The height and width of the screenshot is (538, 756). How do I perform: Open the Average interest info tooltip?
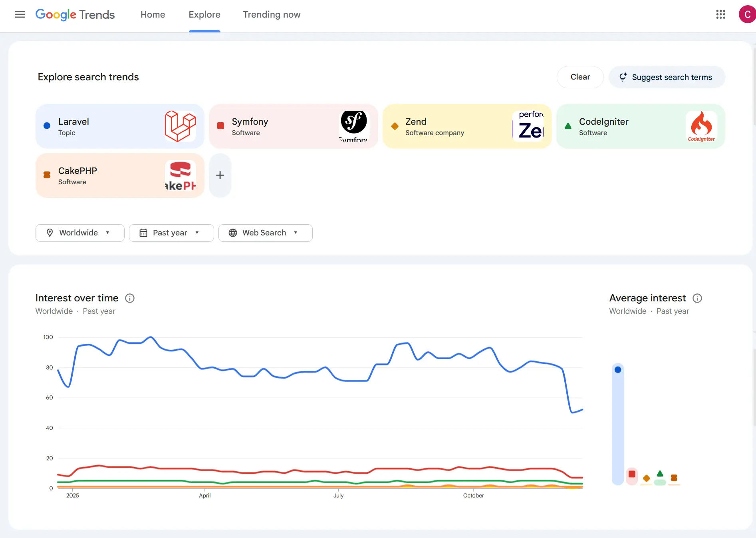(697, 298)
